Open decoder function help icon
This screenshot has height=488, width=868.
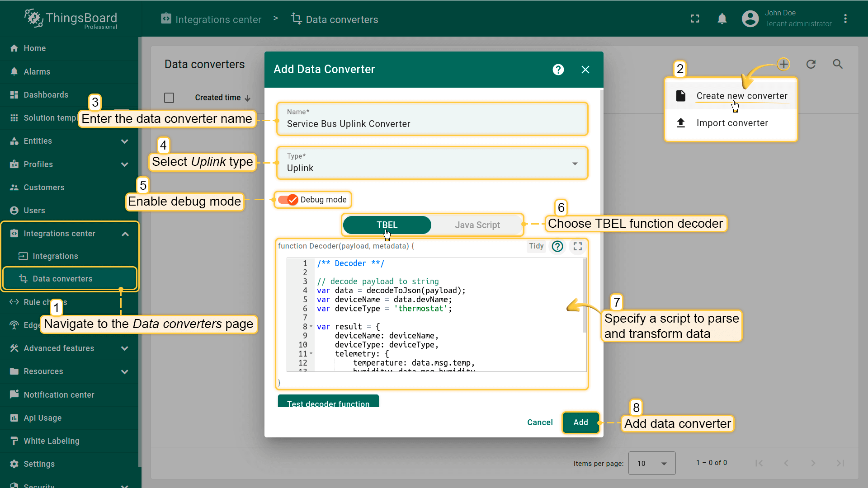point(557,246)
